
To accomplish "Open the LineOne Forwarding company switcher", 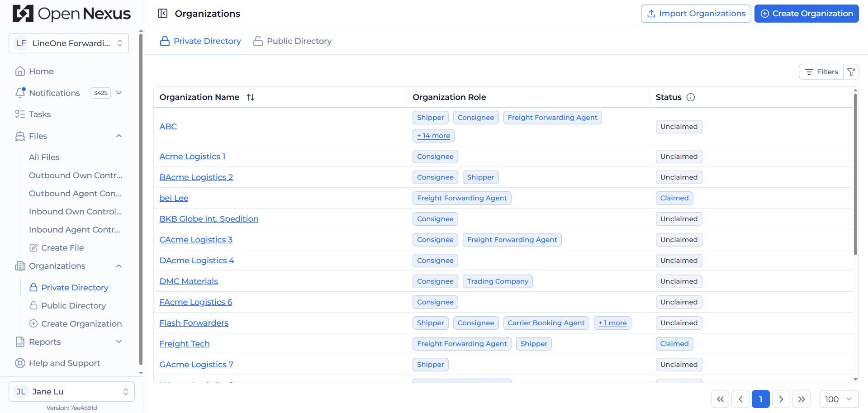I will coord(69,43).
